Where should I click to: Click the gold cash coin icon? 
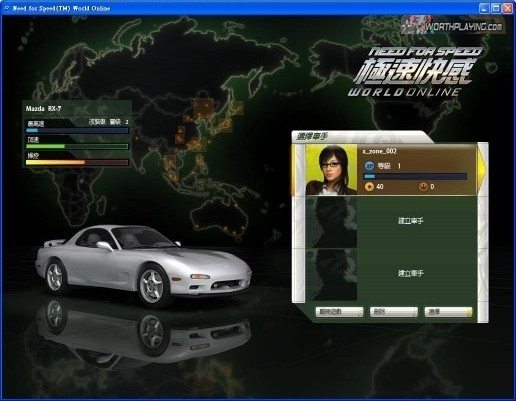pos(369,187)
